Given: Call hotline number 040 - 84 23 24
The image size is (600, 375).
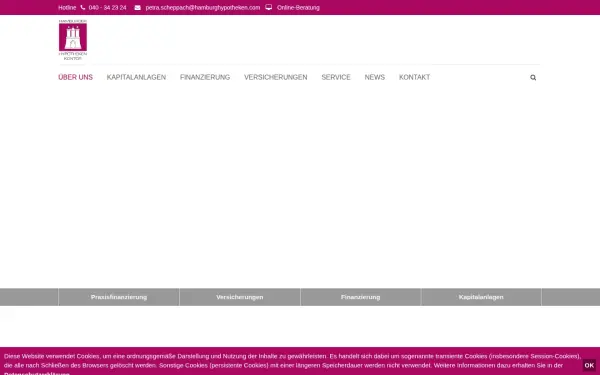Looking at the screenshot, I should (108, 8).
